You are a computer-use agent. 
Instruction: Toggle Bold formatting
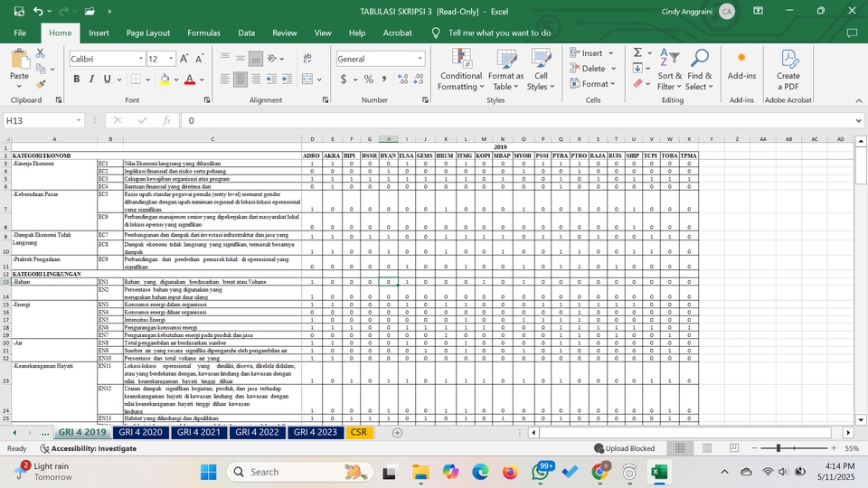(x=76, y=80)
